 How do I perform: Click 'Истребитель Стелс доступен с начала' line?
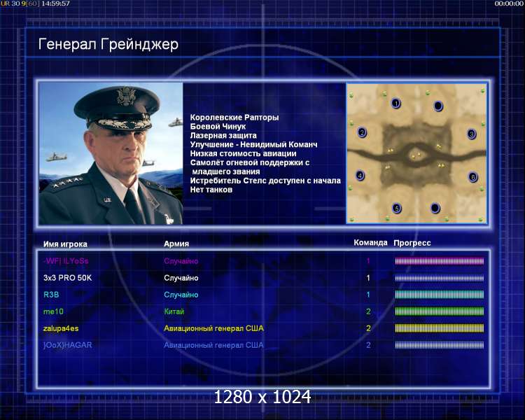pos(265,181)
